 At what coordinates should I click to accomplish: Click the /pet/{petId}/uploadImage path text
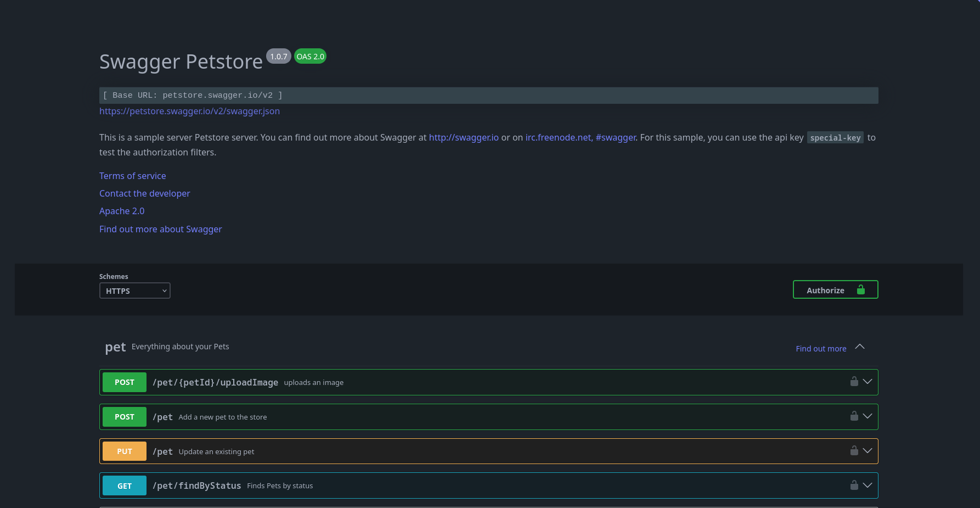[x=215, y=382]
